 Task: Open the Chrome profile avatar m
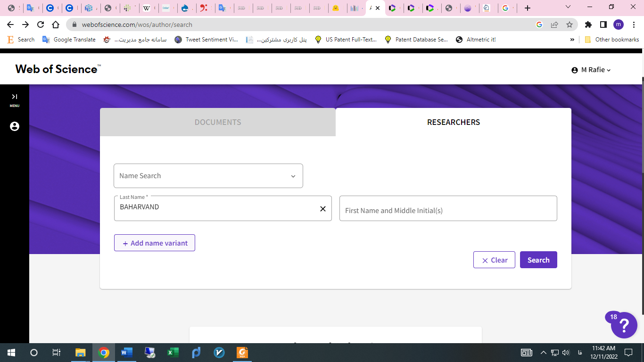[x=619, y=25]
